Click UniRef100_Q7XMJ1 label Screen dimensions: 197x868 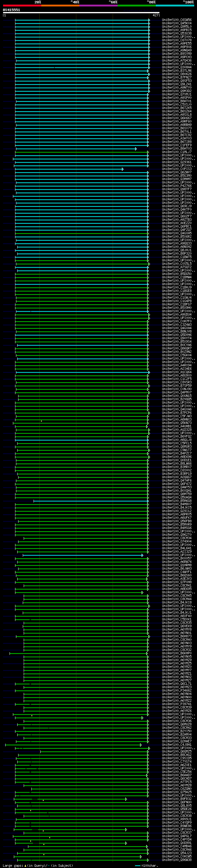click(177, 94)
